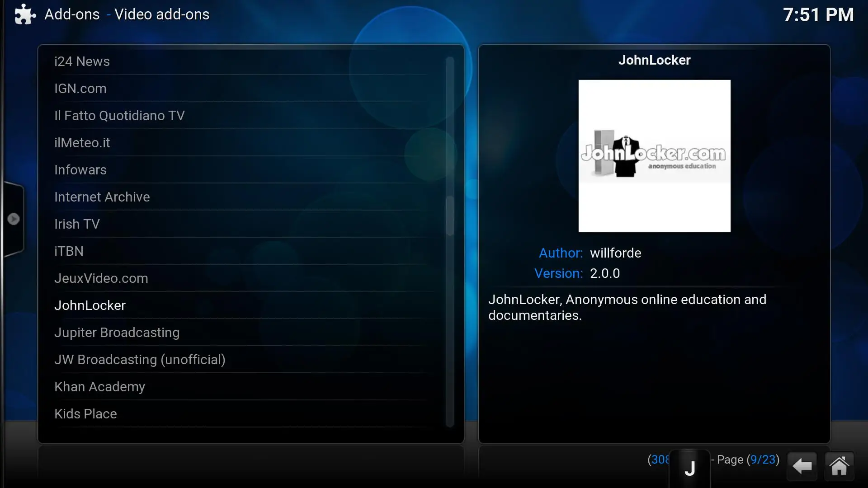Select Infowars in the list
Viewport: 868px width, 488px height.
240,170
